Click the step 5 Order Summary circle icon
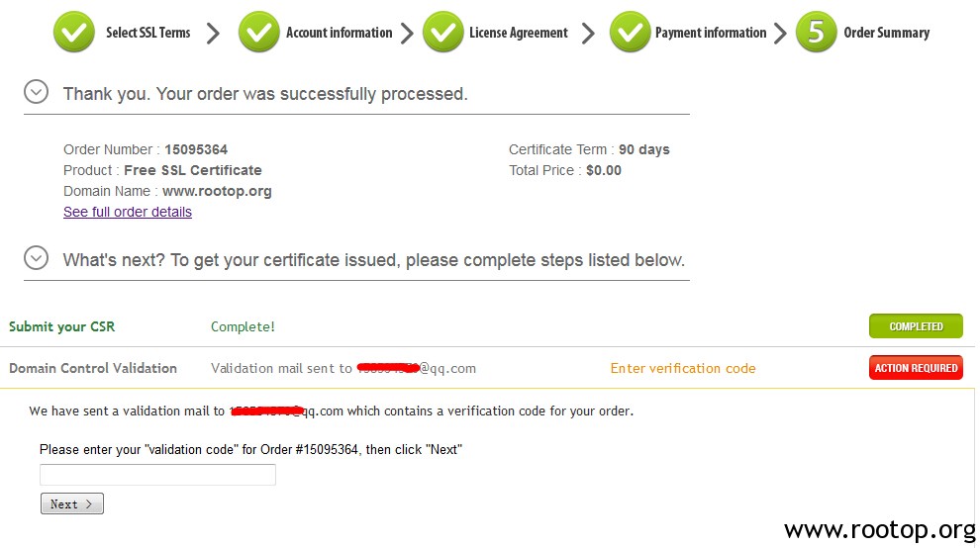The image size is (980, 548). pos(816,32)
